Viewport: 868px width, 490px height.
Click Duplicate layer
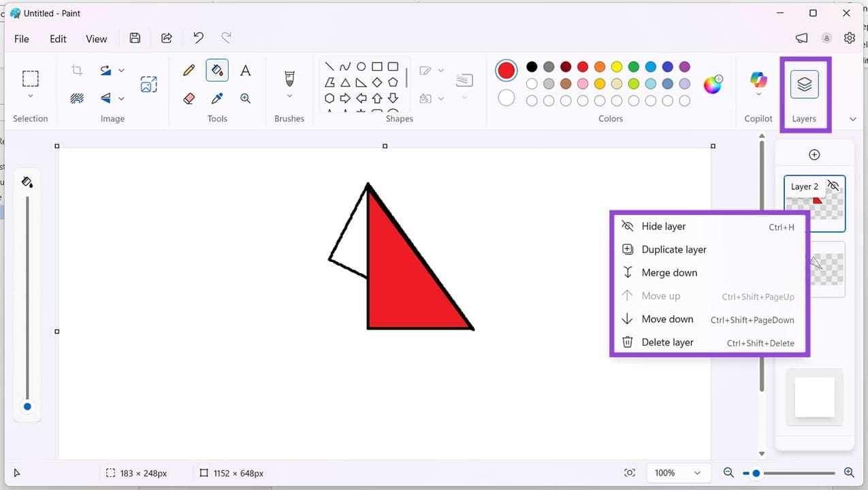pyautogui.click(x=673, y=249)
